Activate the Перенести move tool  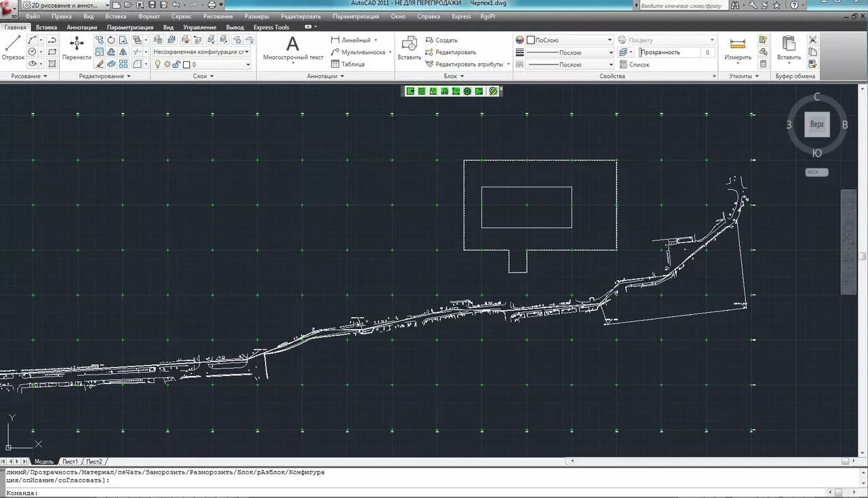tap(77, 48)
